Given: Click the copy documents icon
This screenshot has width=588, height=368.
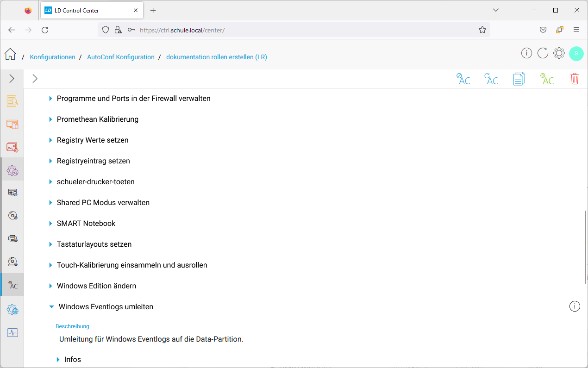Looking at the screenshot, I should pyautogui.click(x=519, y=79).
